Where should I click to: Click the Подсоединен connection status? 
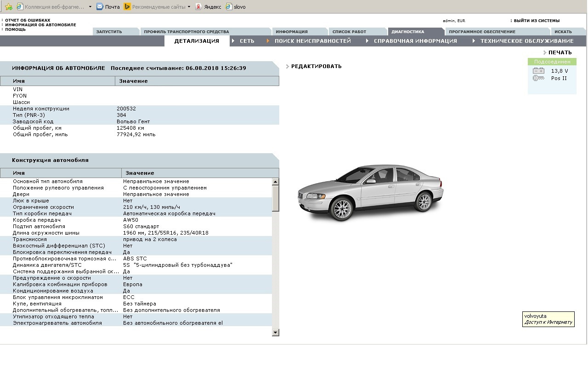552,62
